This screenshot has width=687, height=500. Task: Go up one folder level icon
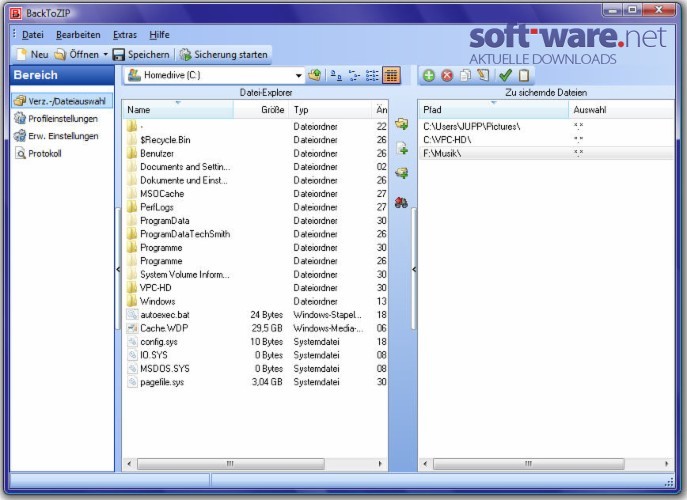315,75
